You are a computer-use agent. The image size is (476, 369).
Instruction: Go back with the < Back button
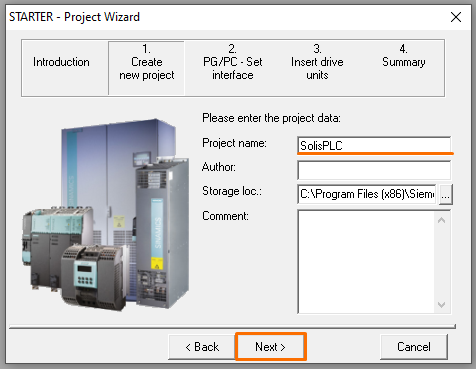202,347
